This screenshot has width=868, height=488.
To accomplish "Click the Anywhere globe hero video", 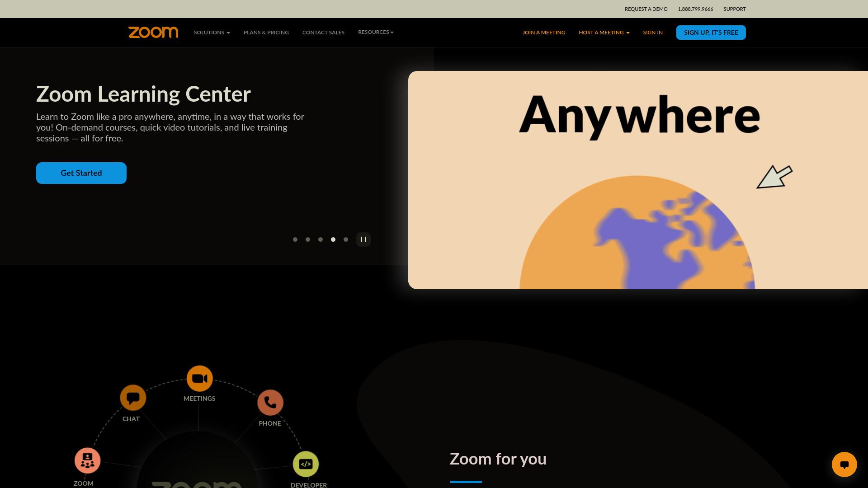I will [x=638, y=180].
